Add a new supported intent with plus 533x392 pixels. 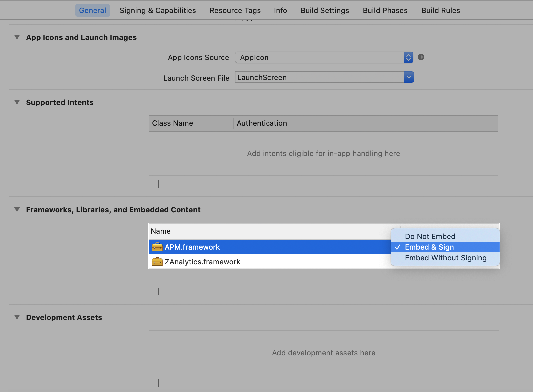tap(158, 184)
